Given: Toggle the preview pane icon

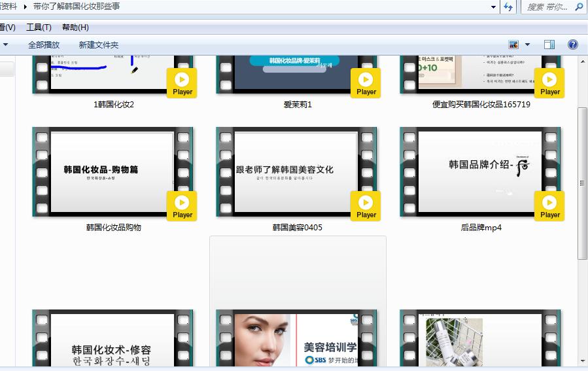Looking at the screenshot, I should point(549,44).
